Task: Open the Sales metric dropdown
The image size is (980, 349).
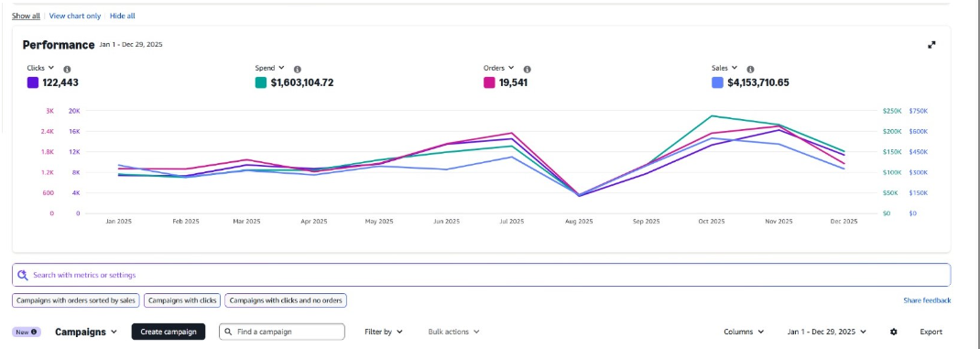Action: tap(724, 68)
